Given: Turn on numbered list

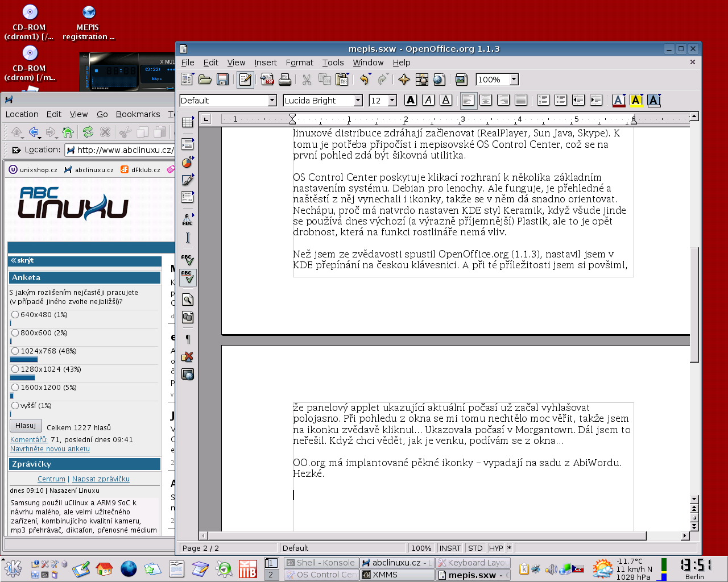Looking at the screenshot, I should (543, 100).
